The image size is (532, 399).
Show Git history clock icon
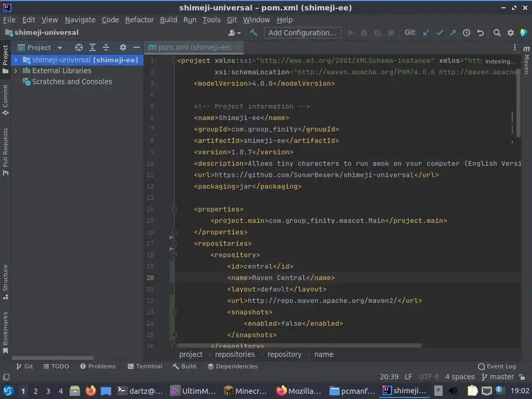(467, 33)
